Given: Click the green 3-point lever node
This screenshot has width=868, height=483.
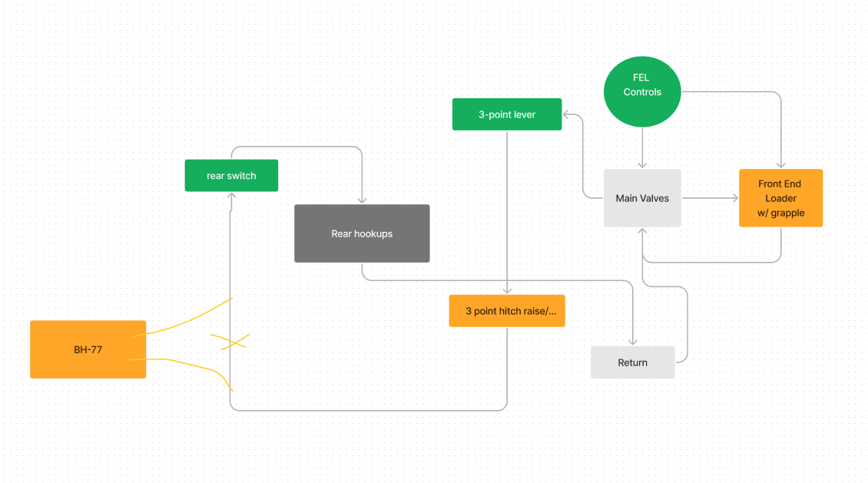Looking at the screenshot, I should [507, 114].
